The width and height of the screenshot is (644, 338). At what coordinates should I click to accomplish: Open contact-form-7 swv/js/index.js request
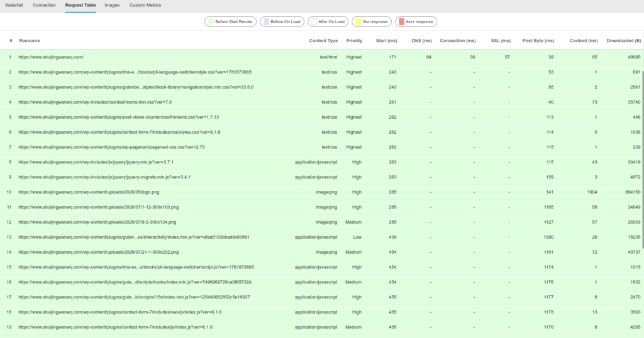point(120,312)
